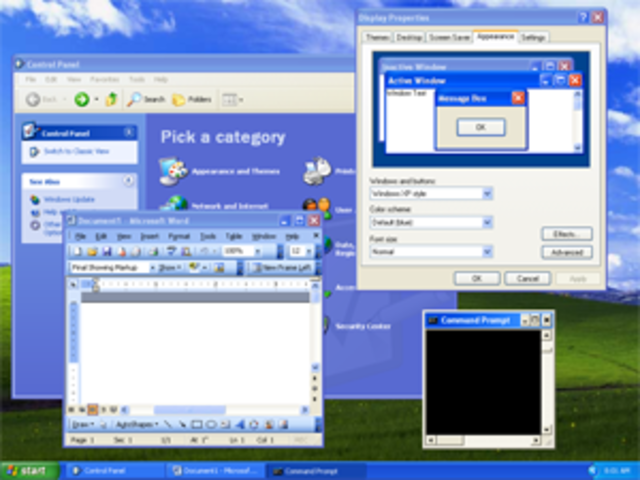Screen dimensions: 640x480
Task: Click the Back arrow in Control Panel toolbar
Action: tap(33, 99)
